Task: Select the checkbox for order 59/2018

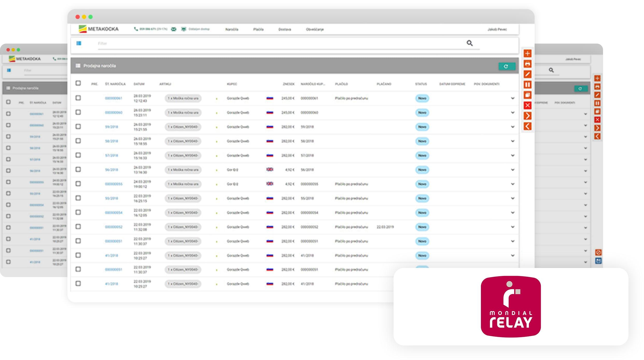Action: tap(78, 126)
